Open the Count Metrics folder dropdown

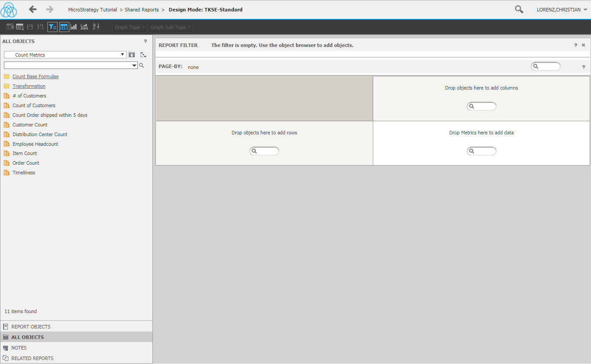pyautogui.click(x=65, y=55)
